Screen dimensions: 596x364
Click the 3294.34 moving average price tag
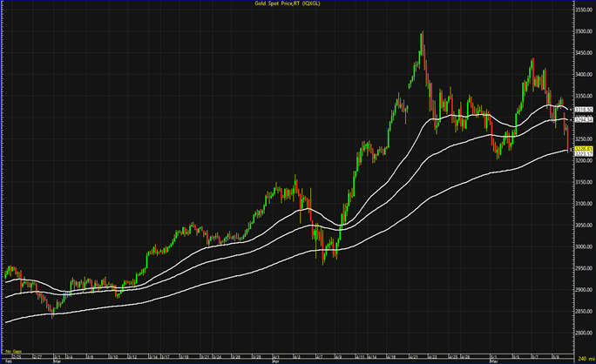[582, 119]
